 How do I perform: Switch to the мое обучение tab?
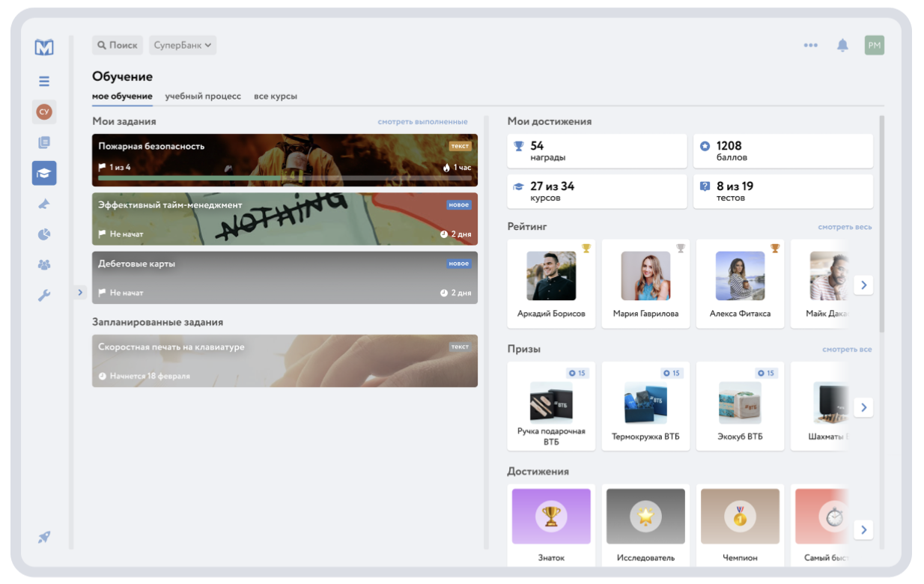coord(122,97)
